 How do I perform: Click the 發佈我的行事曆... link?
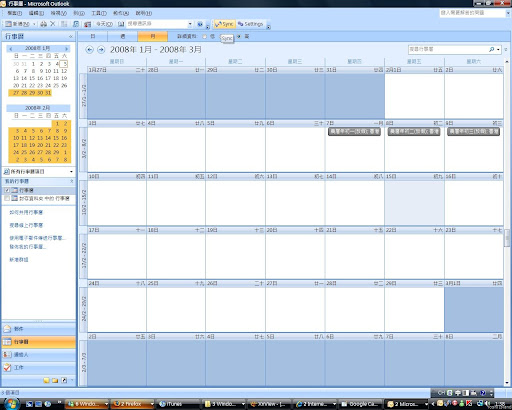tap(28, 247)
